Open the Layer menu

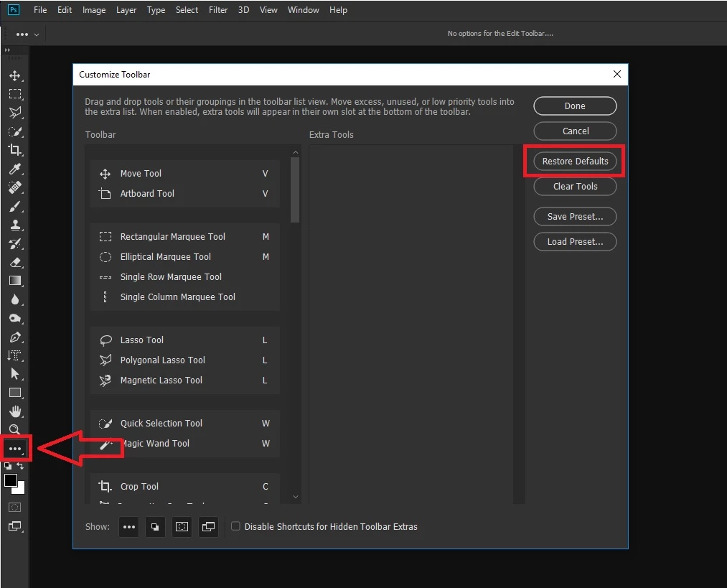click(x=126, y=10)
